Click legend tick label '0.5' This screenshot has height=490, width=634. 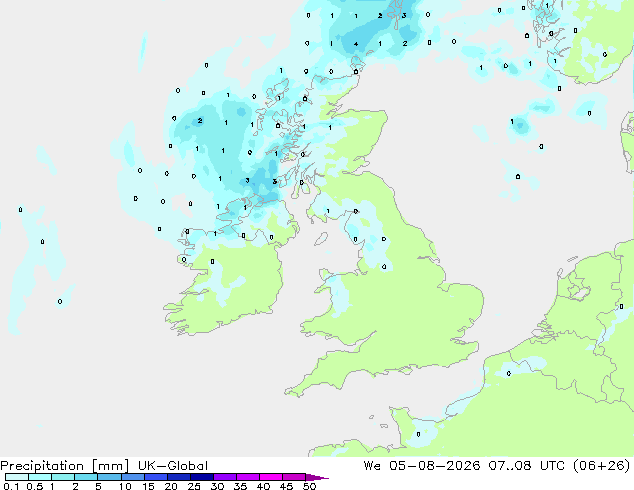pyautogui.click(x=35, y=486)
